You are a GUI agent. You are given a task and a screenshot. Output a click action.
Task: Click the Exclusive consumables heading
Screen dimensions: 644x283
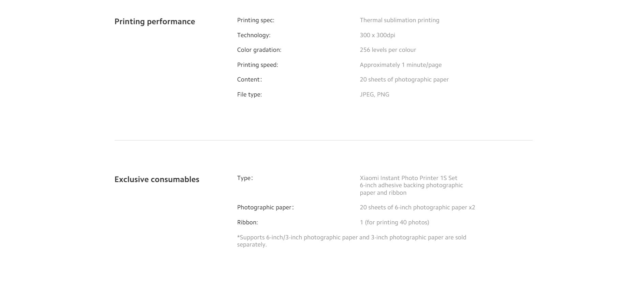157,179
